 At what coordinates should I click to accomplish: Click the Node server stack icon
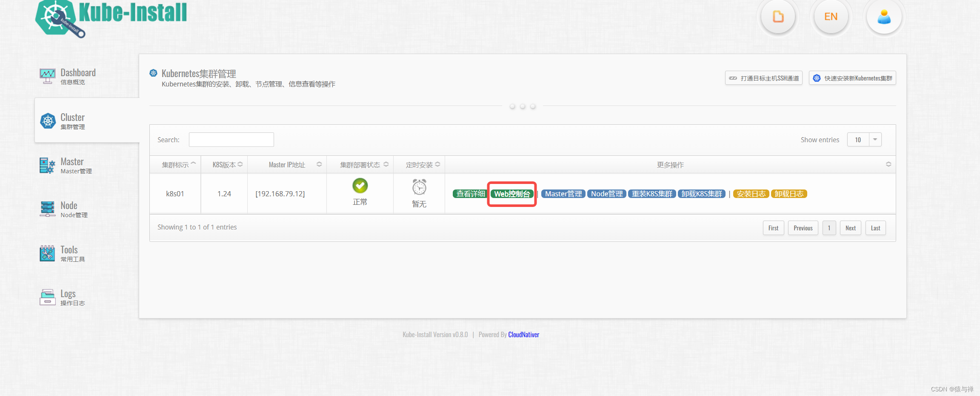(48, 209)
